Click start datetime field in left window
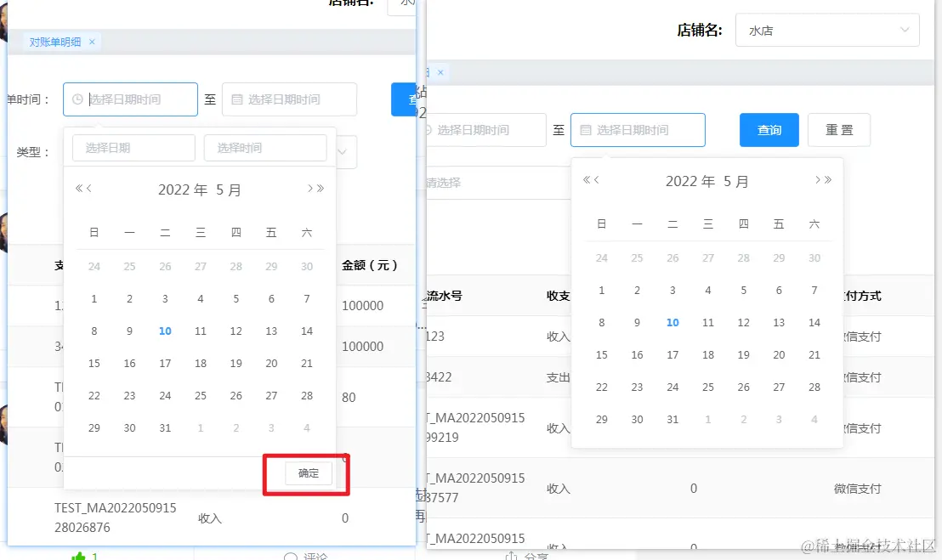This screenshot has height=560, width=942. pyautogui.click(x=130, y=99)
